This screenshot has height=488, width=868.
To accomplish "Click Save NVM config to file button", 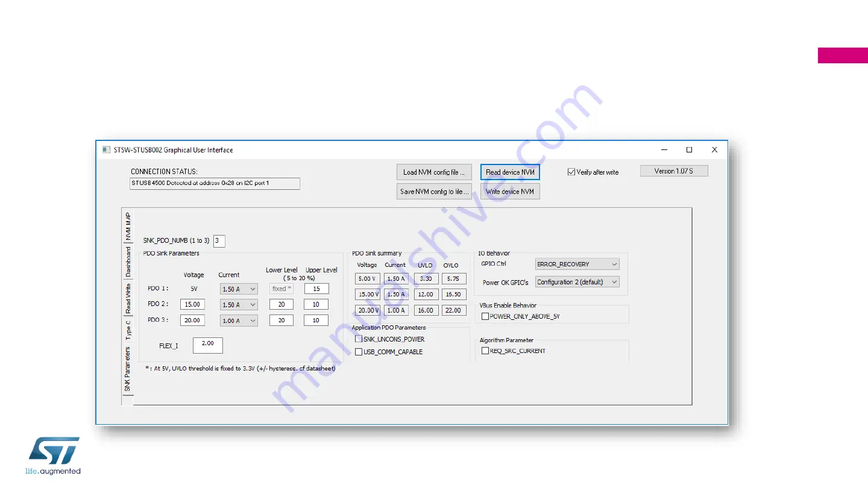I will pos(433,192).
